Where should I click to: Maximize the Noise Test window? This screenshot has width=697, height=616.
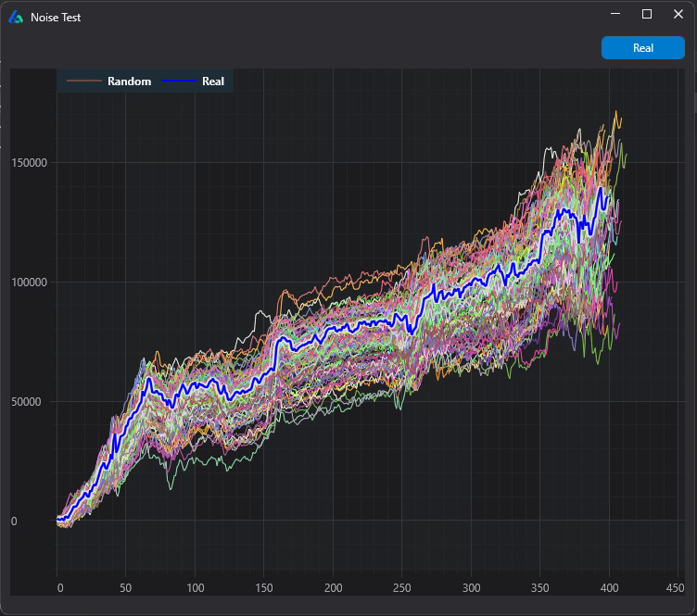point(647,14)
